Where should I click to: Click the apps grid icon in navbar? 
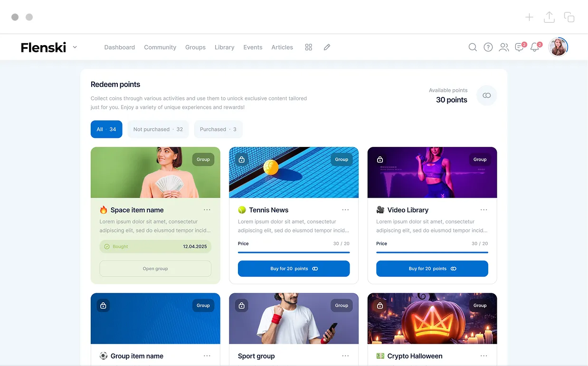pos(309,47)
